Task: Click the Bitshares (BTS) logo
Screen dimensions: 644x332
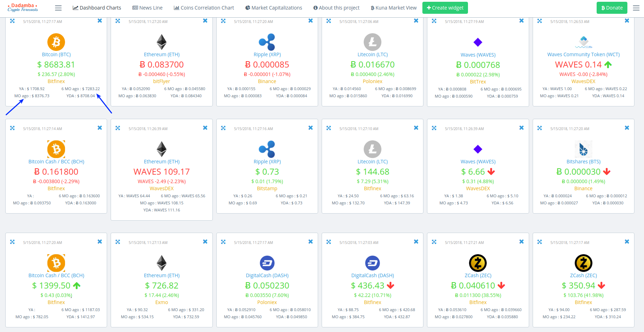Action: click(583, 149)
